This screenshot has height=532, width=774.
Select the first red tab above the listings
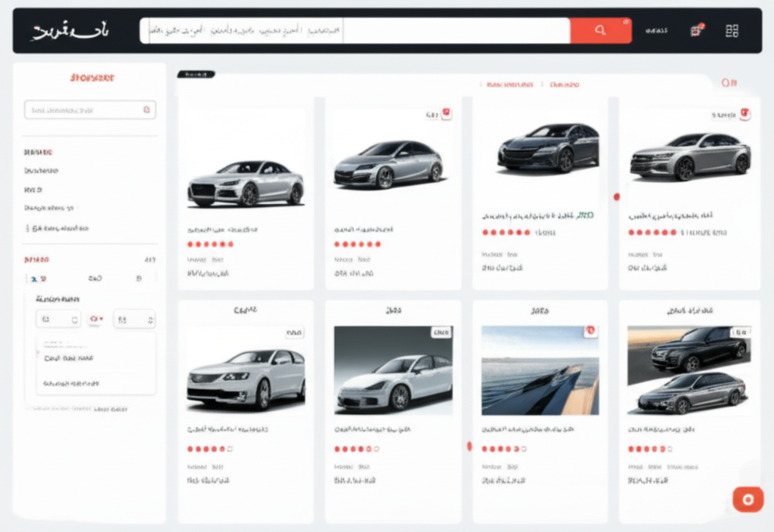coord(510,85)
